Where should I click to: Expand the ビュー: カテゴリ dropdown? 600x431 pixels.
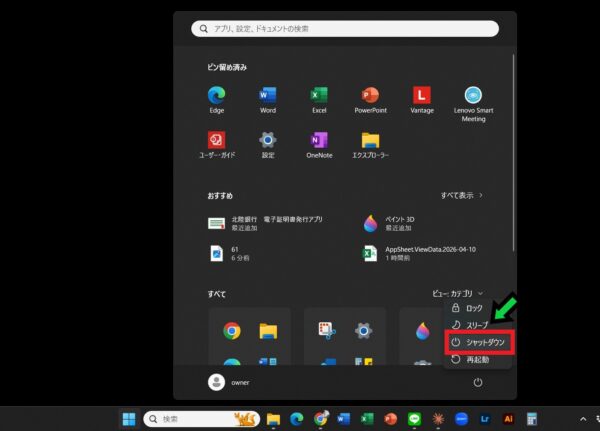[458, 294]
